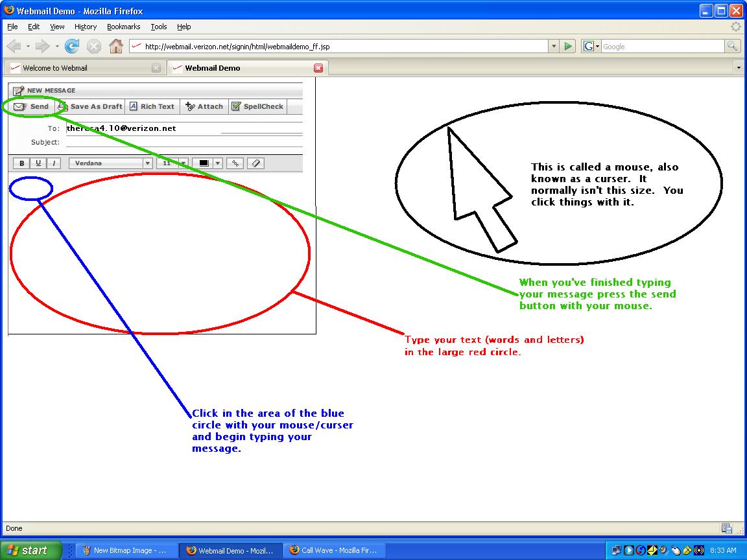Open the Forward history dropdown arrow

click(x=57, y=46)
